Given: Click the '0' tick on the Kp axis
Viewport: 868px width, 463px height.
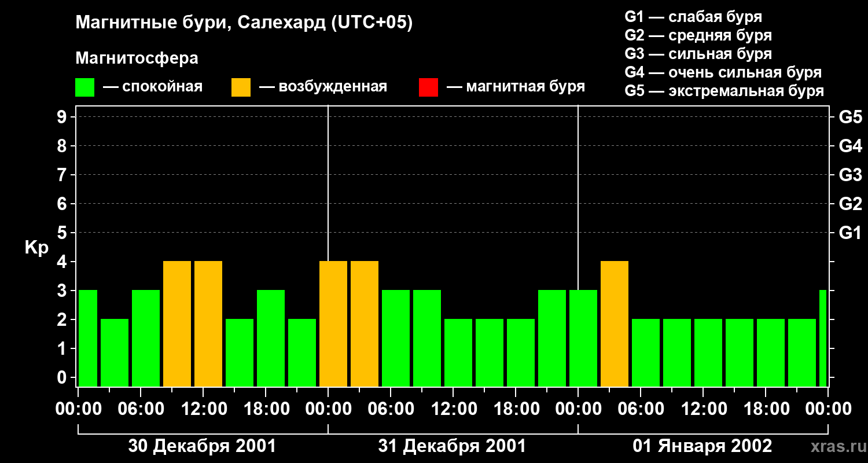Looking at the screenshot, I should (x=63, y=377).
